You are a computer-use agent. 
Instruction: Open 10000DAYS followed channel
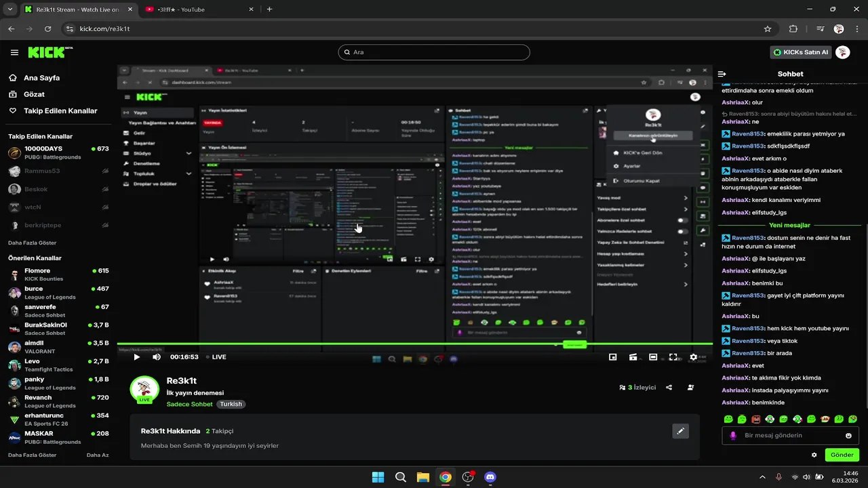(x=58, y=152)
